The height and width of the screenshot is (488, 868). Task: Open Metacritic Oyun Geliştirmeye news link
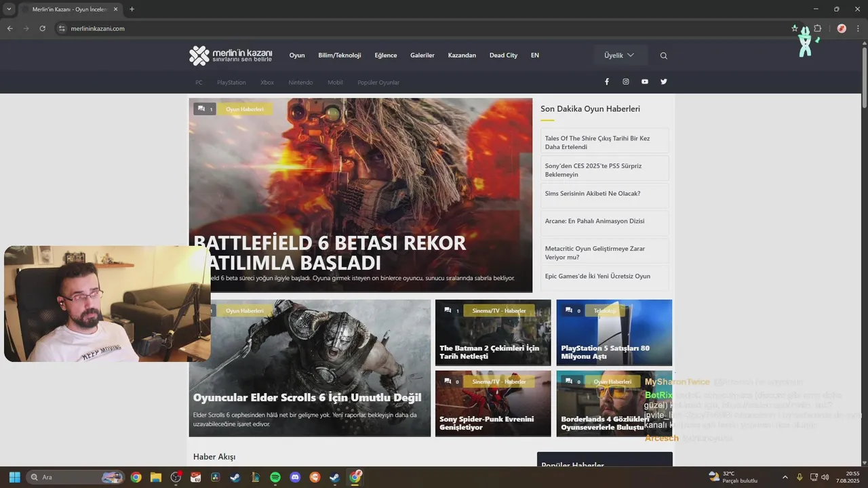point(605,252)
